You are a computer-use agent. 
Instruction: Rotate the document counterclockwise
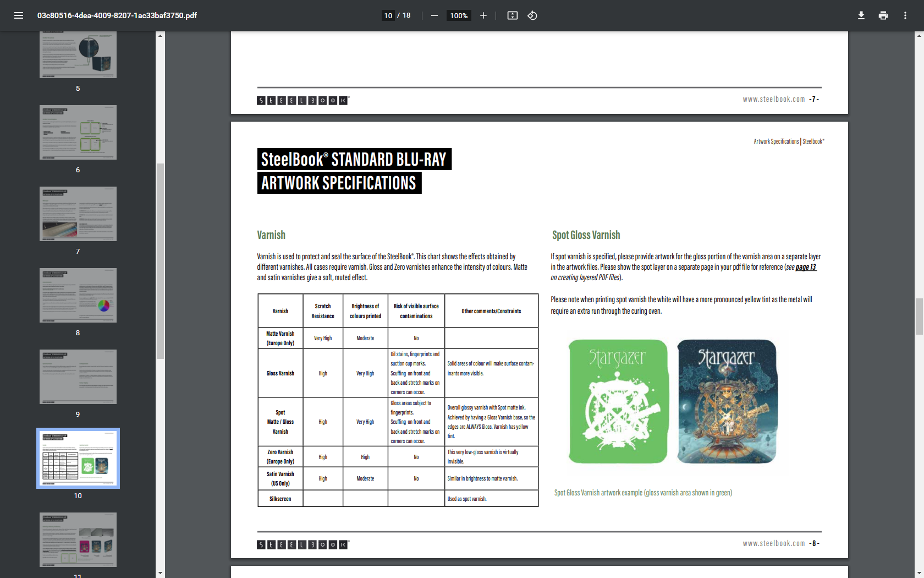[532, 15]
